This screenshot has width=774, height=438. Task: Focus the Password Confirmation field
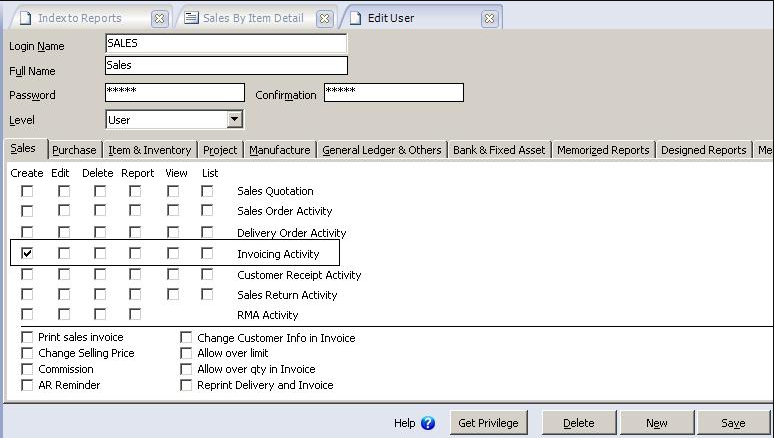[393, 92]
